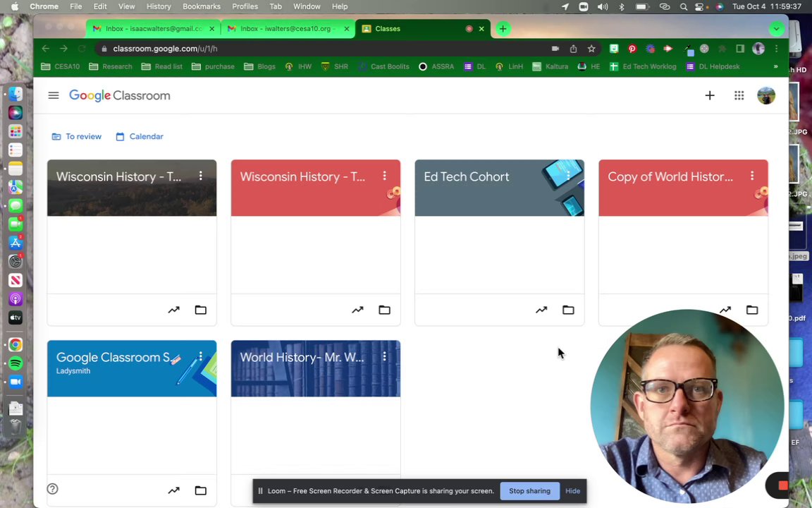Open Drive folder for Copy of World History card

tap(752, 310)
